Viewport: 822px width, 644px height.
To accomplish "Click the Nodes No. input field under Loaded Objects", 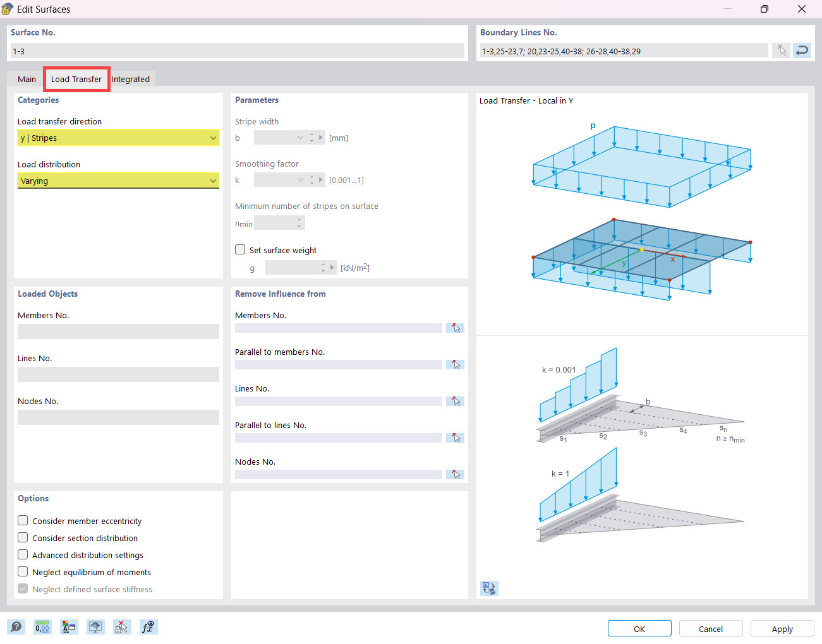I will tap(118, 417).
